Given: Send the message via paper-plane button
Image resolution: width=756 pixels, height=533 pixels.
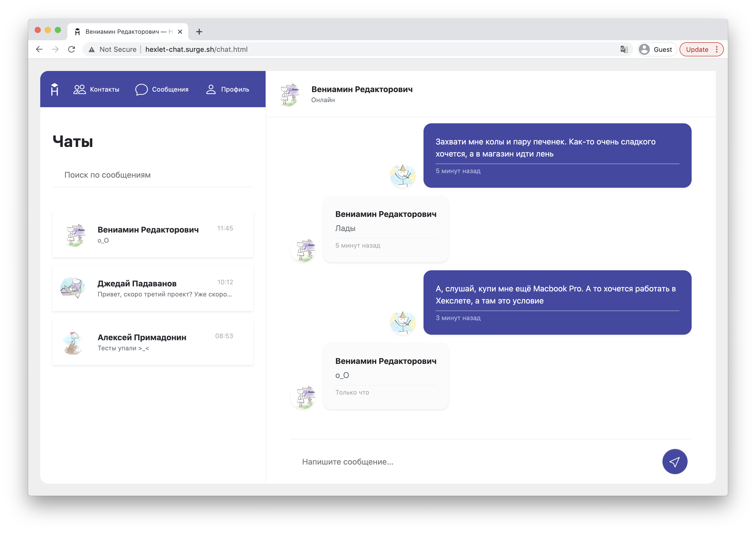Looking at the screenshot, I should click(x=675, y=462).
